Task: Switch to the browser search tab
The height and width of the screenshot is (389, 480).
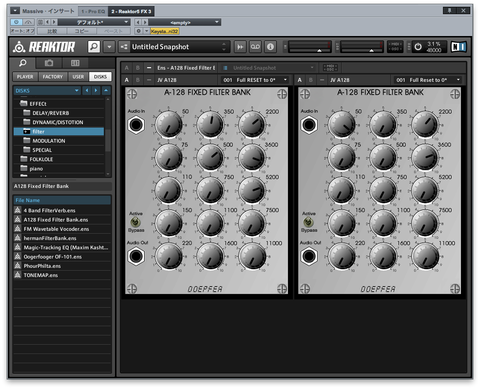Action: [23, 63]
